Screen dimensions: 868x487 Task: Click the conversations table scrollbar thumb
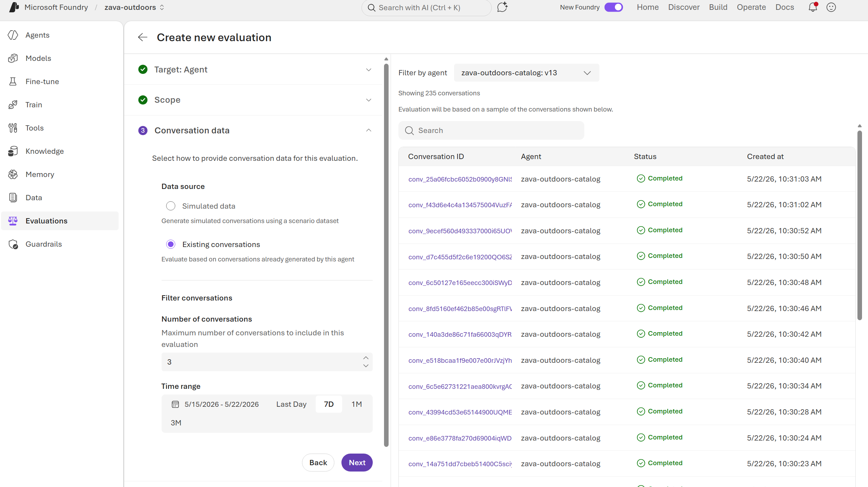click(860, 225)
